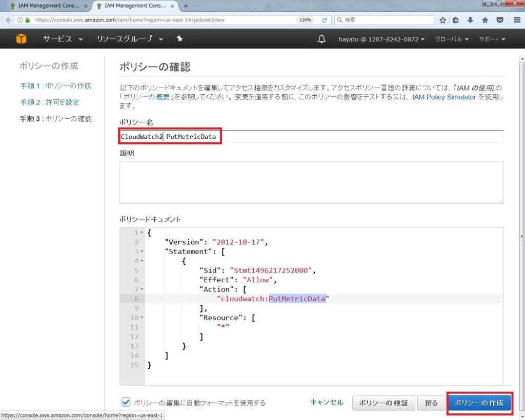Click the 説明 description text area
The image size is (525, 420).
pyautogui.click(x=311, y=182)
